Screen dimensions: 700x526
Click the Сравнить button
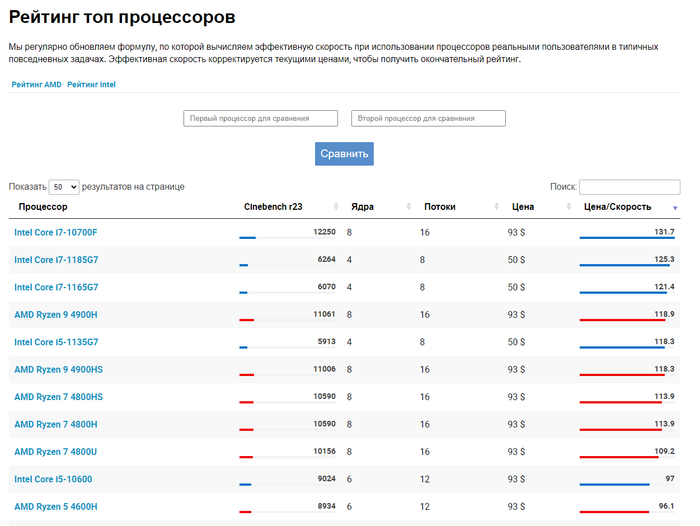click(344, 154)
